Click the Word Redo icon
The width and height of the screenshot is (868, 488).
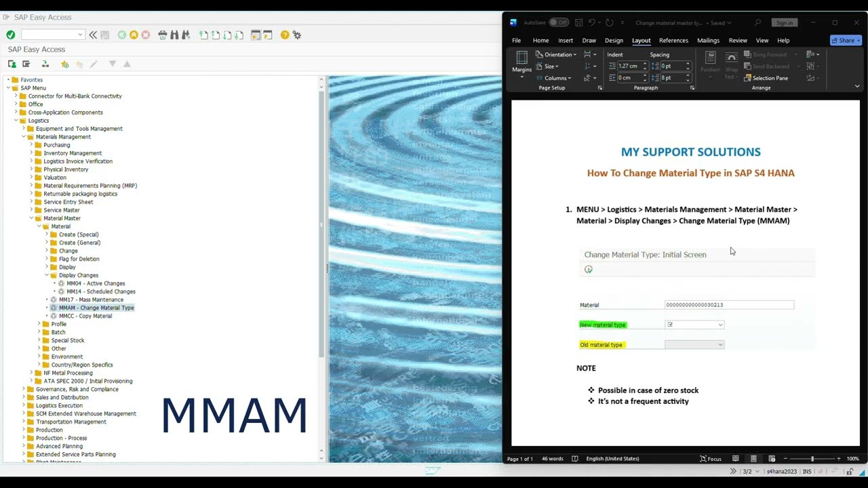click(x=609, y=22)
